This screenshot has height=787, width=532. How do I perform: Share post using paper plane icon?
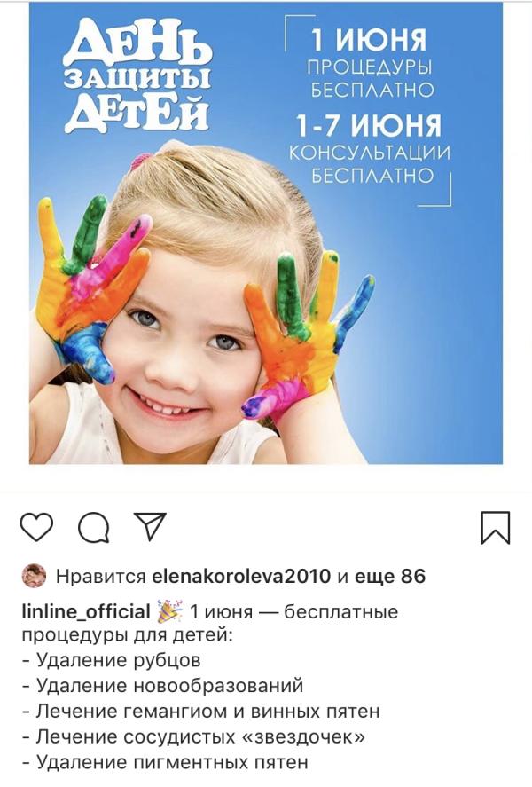150,526
